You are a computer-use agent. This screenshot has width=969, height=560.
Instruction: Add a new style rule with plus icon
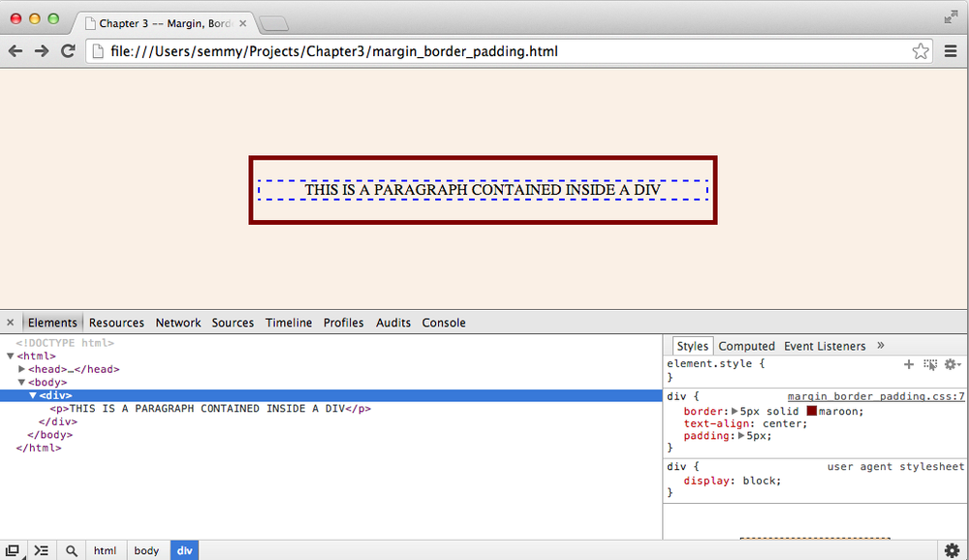click(909, 364)
